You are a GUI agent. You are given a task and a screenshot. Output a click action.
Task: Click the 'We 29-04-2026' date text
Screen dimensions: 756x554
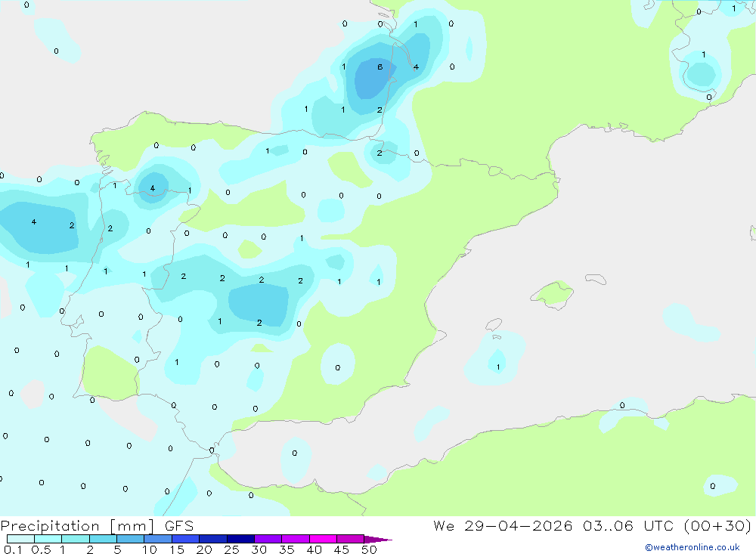pos(503,525)
